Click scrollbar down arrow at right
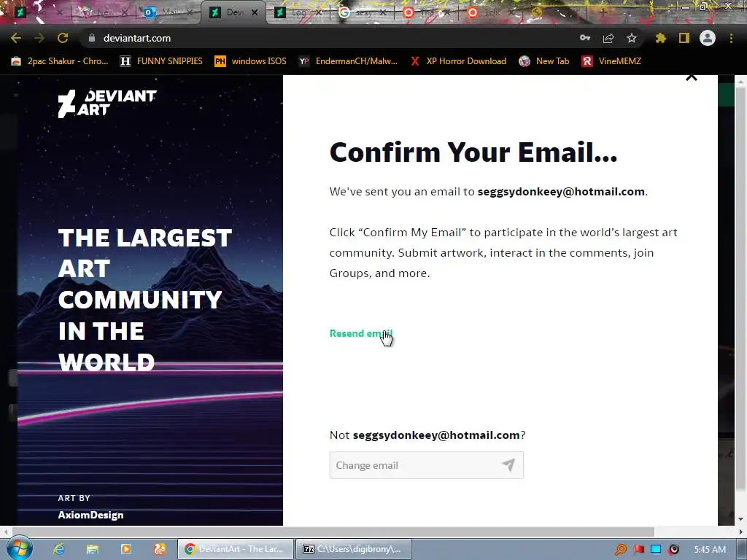 pos(740,519)
